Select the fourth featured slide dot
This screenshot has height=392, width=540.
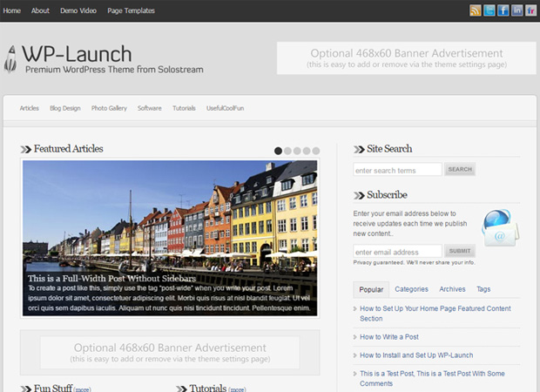click(307, 151)
